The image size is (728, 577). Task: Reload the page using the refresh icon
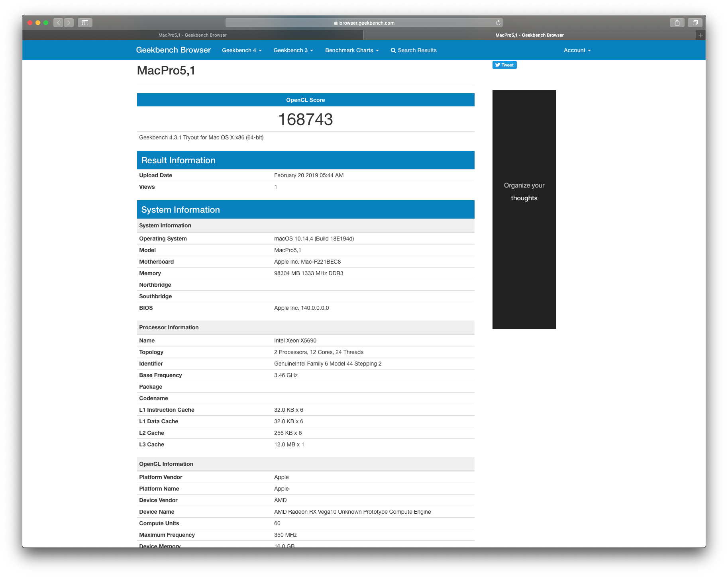[x=498, y=23]
